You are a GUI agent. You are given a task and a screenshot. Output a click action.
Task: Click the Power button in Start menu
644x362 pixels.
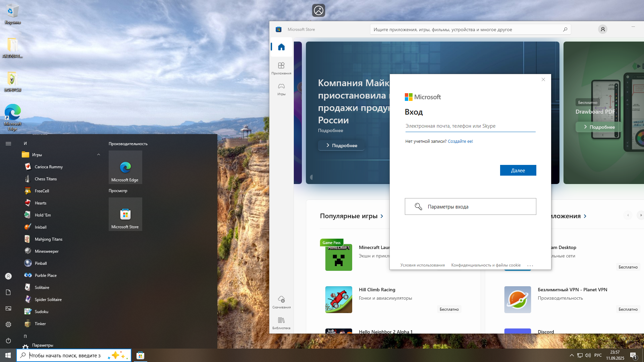tap(8, 341)
